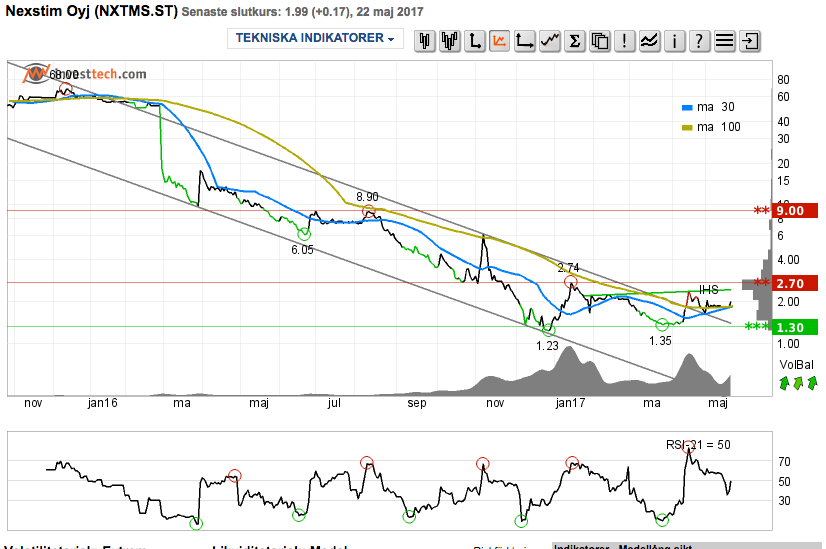Click the olive ma 100 legend swatch
This screenshot has height=549, width=826.
point(687,128)
